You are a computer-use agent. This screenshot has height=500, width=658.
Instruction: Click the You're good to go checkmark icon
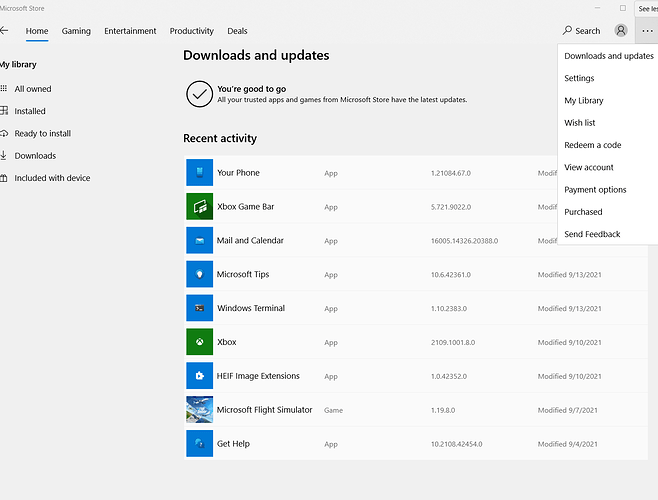point(199,94)
